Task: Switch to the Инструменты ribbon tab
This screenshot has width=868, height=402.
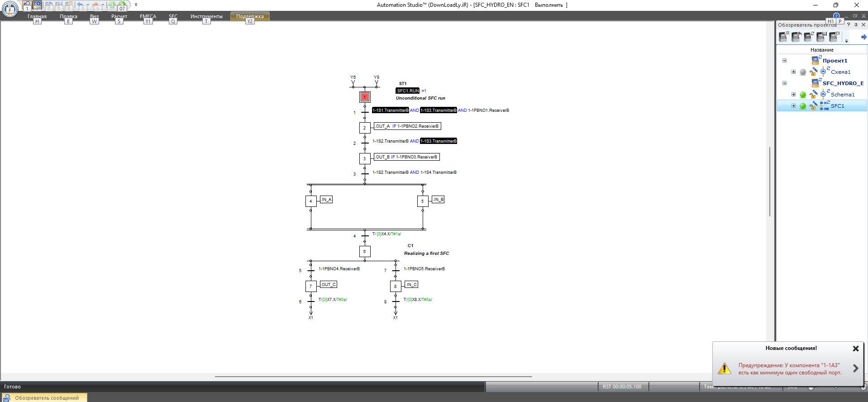Action: tap(206, 16)
